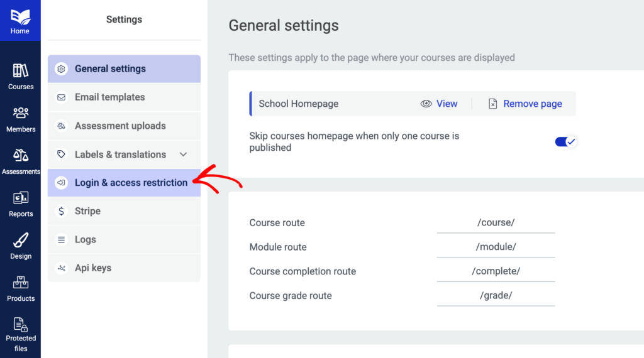Click the Module route input field
Viewport: 644px width, 358px height.
(496, 247)
